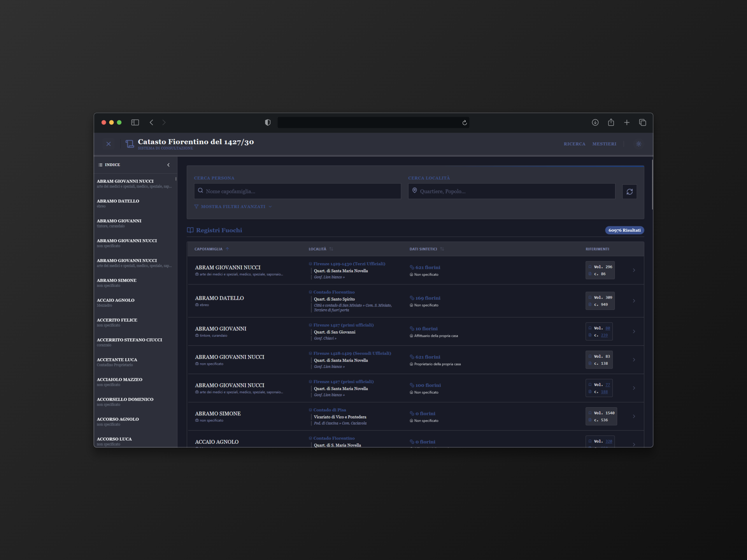The height and width of the screenshot is (560, 747).
Task: Expand Mostra Filtri Avanzati
Action: pos(233,206)
